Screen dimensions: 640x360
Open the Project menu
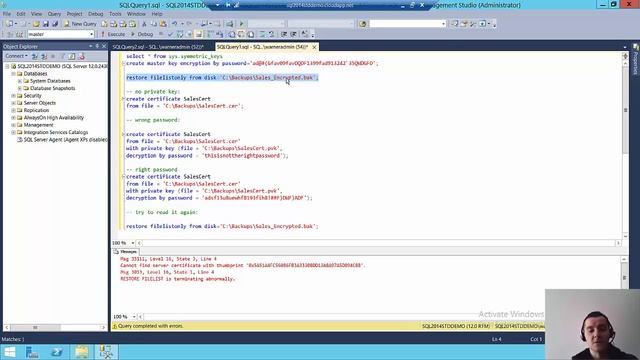click(x=74, y=14)
